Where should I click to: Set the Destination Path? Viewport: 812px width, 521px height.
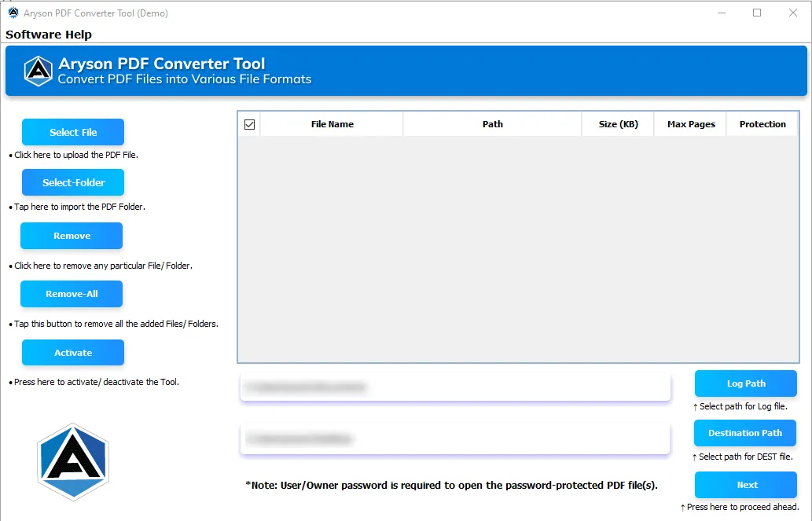(x=745, y=433)
